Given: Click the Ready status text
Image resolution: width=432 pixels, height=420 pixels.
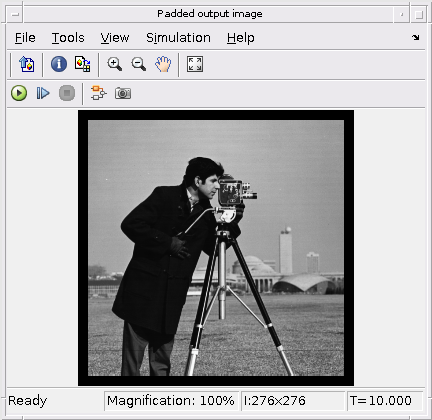Looking at the screenshot, I should [28, 401].
